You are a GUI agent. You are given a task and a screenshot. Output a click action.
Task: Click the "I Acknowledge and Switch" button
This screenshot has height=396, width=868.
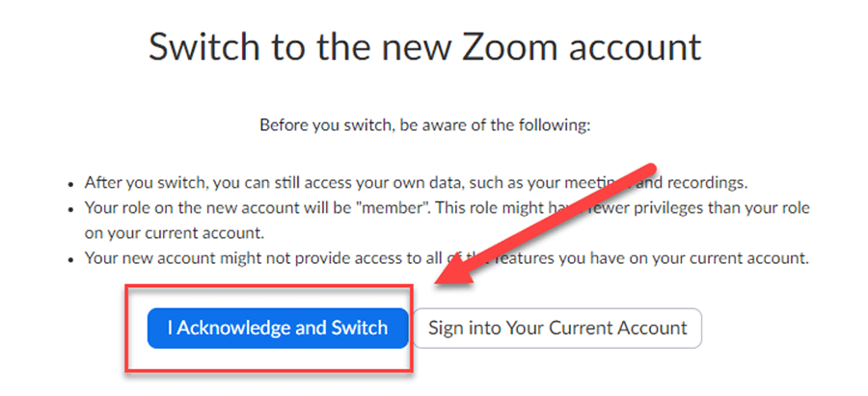278,328
